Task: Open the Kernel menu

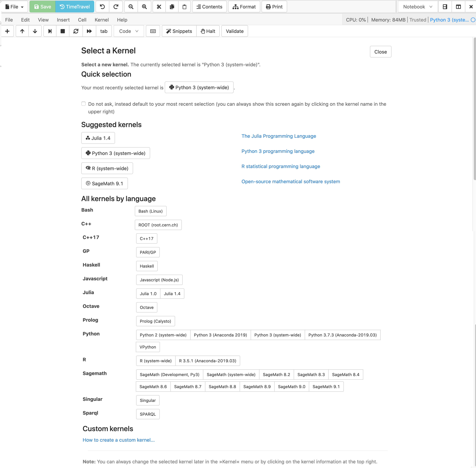Action: [x=102, y=20]
